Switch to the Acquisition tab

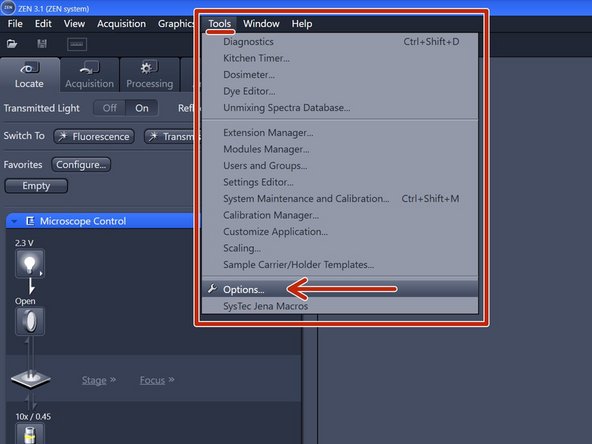(x=89, y=75)
